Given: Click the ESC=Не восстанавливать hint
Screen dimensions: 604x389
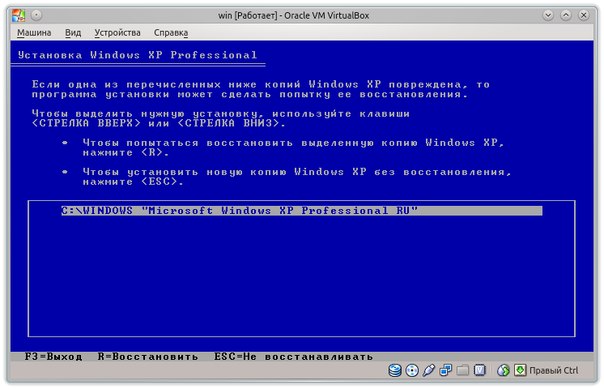Looking at the screenshot, I should tap(294, 357).
